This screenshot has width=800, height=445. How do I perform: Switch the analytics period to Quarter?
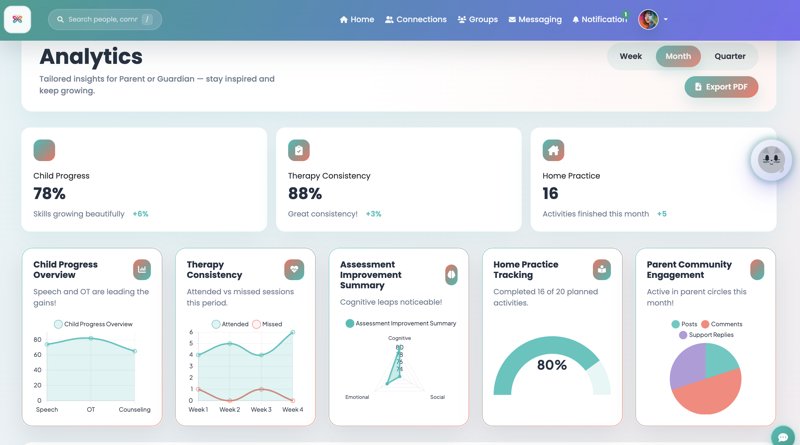(x=730, y=57)
